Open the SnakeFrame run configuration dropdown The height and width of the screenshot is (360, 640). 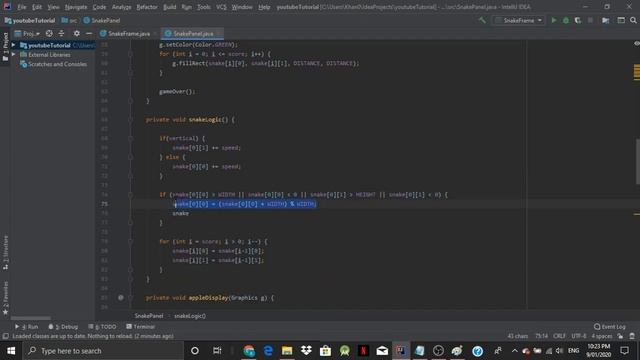pos(519,20)
